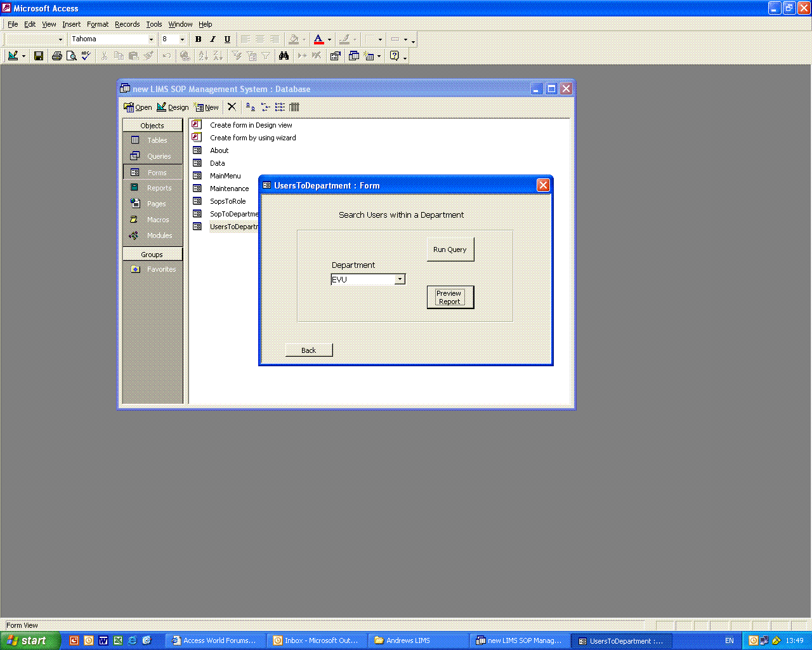Image resolution: width=812 pixels, height=650 pixels.
Task: Click the Cut scissors icon
Action: 104,56
